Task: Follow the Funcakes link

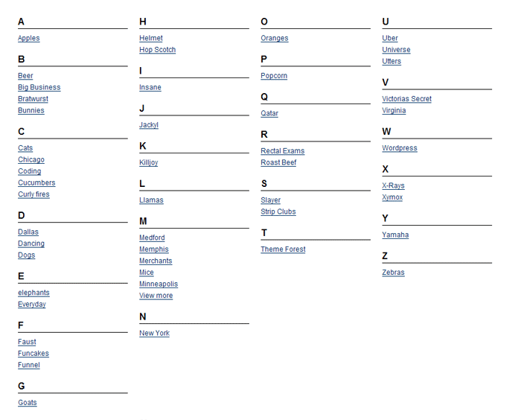Action: [x=33, y=354]
